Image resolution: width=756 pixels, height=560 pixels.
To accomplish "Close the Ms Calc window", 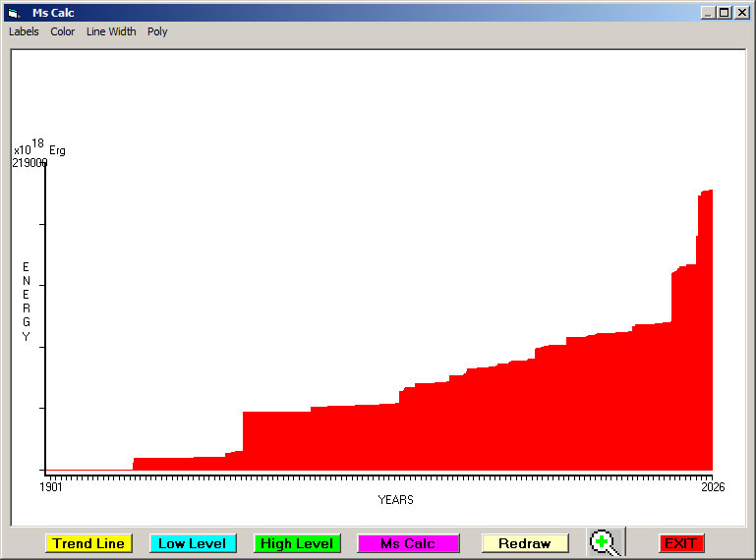I will click(742, 13).
